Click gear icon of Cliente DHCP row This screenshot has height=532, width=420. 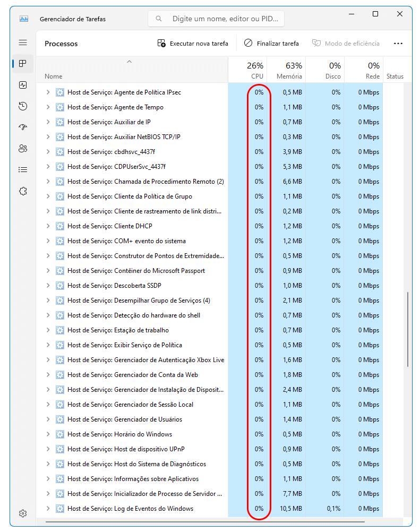click(59, 226)
